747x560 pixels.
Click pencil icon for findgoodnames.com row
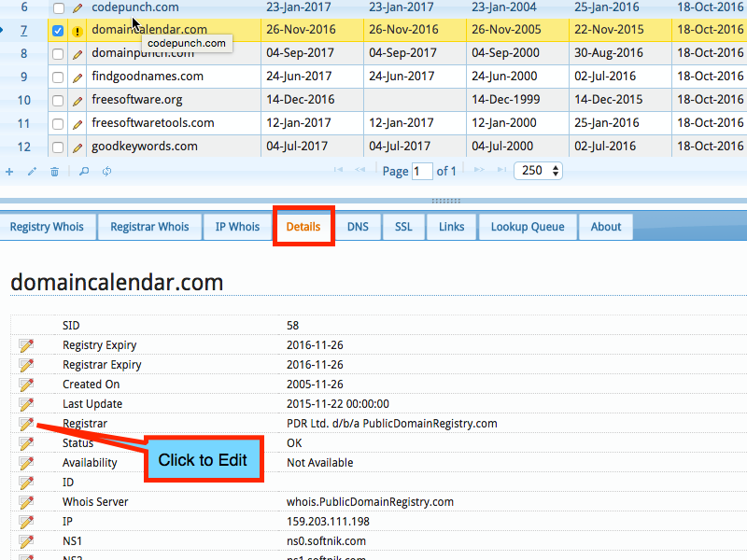78,77
